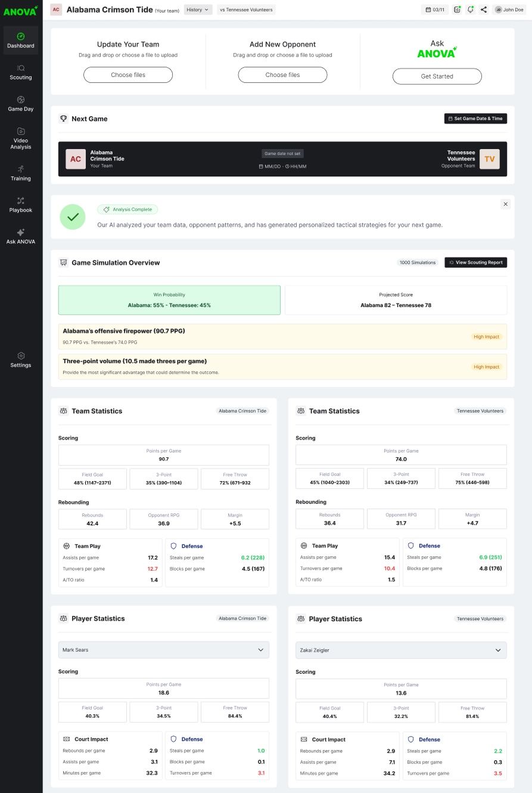This screenshot has height=793, width=532.
Task: Select vs Tennessee Volunteers tab
Action: (246, 10)
